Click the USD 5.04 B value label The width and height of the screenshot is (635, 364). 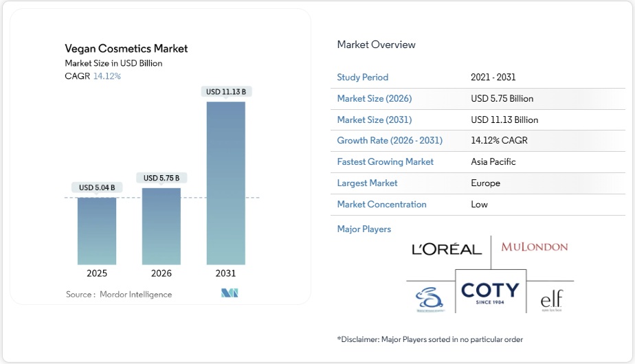point(97,187)
